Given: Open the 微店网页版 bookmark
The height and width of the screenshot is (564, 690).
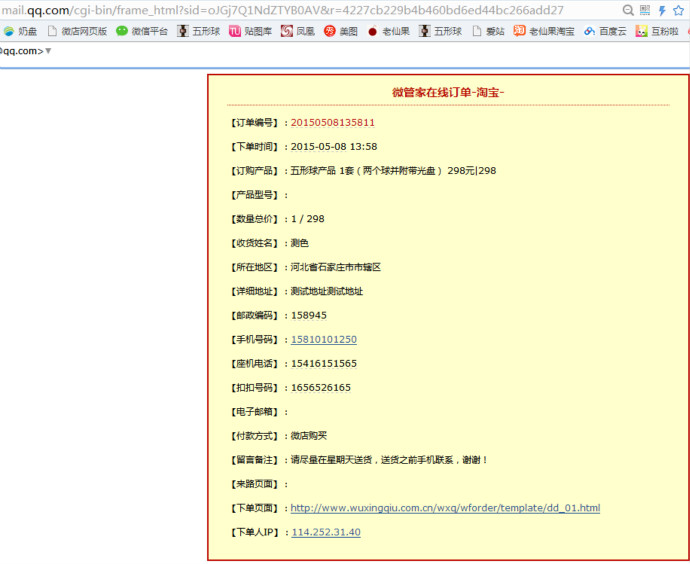Looking at the screenshot, I should [x=77, y=31].
